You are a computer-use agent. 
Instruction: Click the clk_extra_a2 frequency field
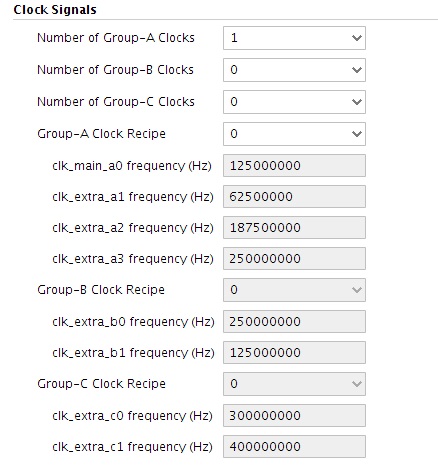[294, 228]
